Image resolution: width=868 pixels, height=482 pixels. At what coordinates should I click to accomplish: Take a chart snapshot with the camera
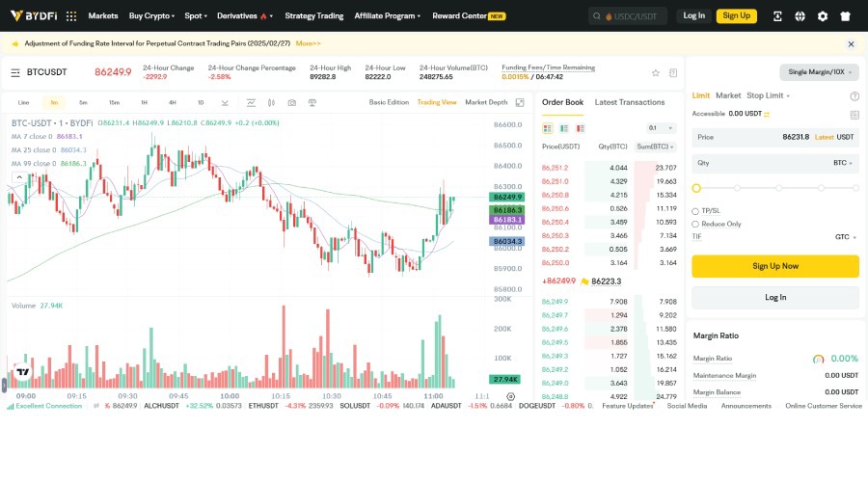click(291, 102)
